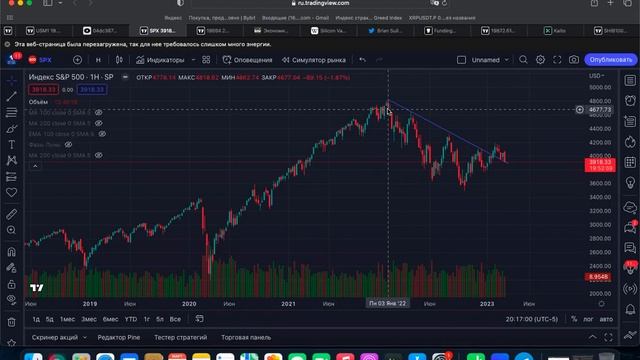The height and width of the screenshot is (360, 640).
Task: Open the Greed Index bookmark in Safari favorites
Action: pos(369,18)
